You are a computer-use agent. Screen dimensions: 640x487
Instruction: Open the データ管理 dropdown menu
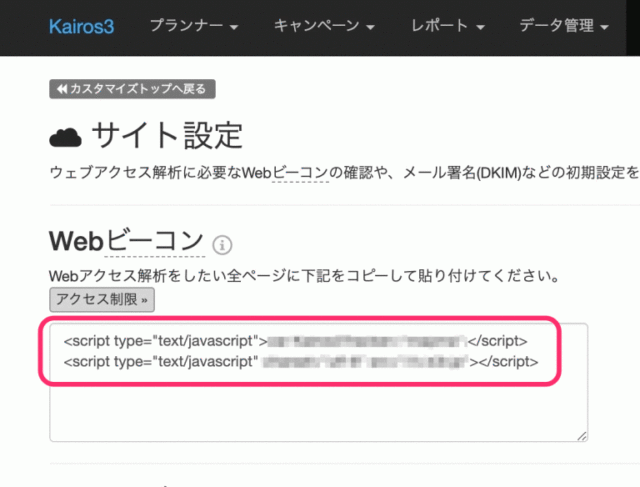(x=564, y=26)
